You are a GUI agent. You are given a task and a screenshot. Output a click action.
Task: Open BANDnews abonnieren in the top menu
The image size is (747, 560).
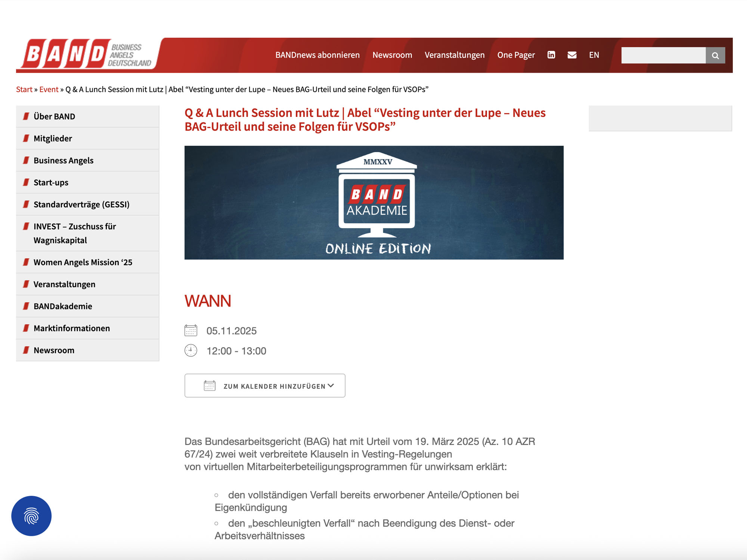click(x=317, y=55)
